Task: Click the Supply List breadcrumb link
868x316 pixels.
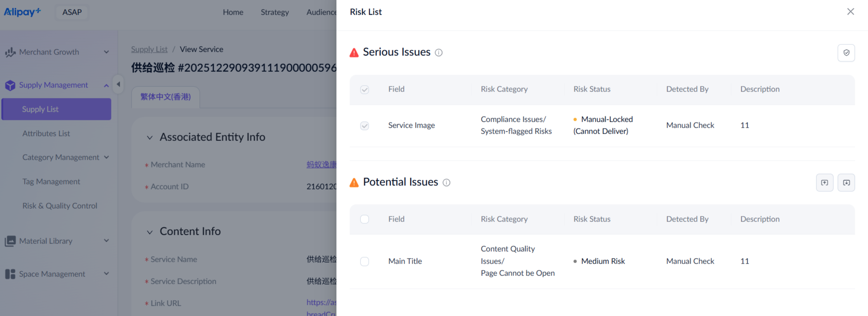Action: point(149,49)
